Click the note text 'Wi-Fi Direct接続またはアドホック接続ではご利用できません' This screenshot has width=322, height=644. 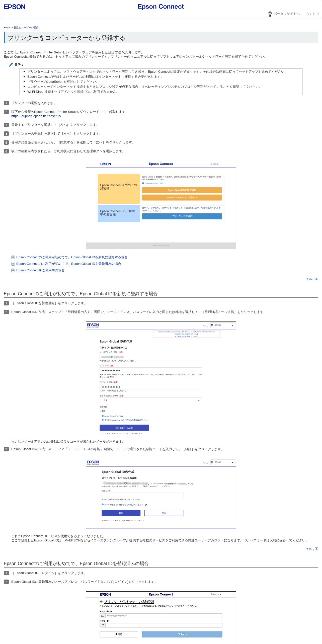tap(73, 92)
